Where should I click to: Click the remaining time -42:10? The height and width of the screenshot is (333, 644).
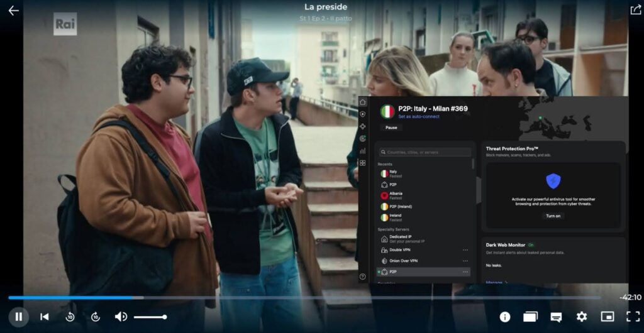click(x=630, y=298)
